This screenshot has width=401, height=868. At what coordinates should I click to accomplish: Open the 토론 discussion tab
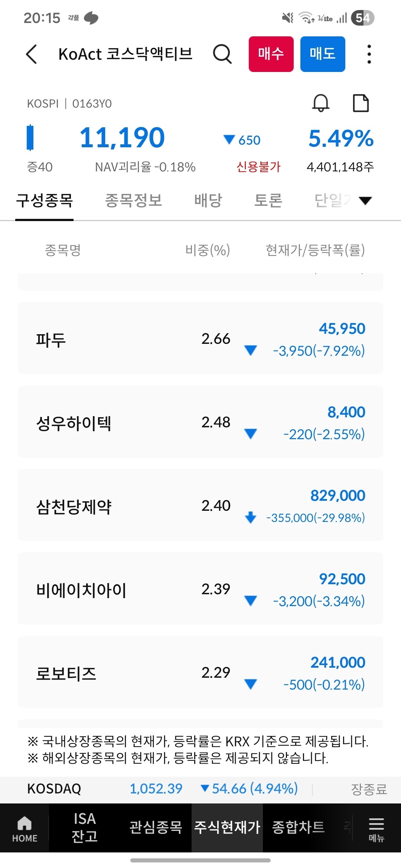[x=268, y=201]
